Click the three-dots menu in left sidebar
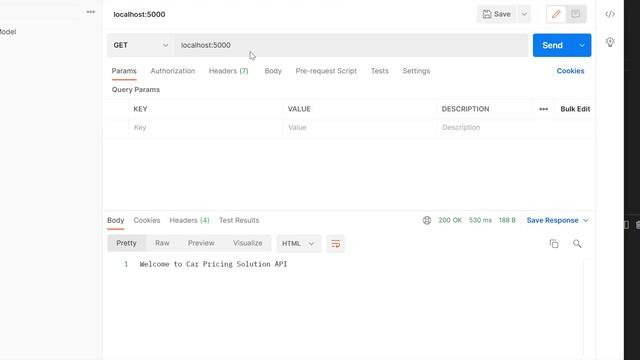640x360 pixels. [91, 12]
